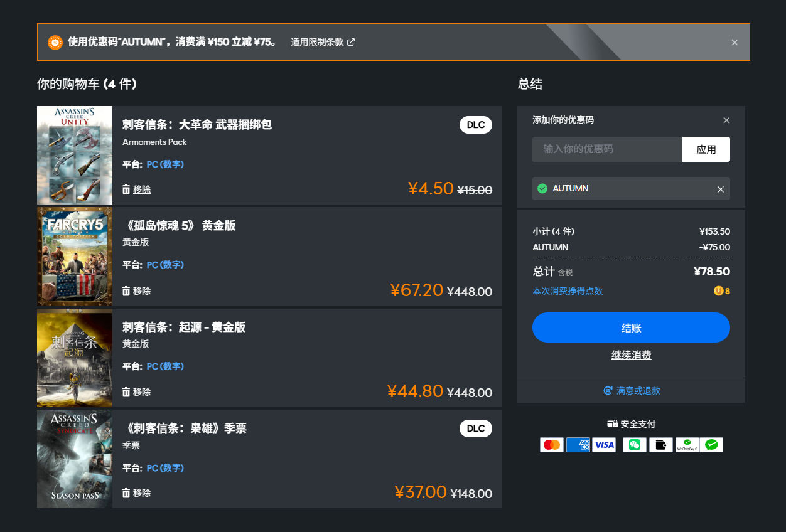The width and height of the screenshot is (786, 532).
Task: Open the 适用限制条款 terms link
Action: 317,42
